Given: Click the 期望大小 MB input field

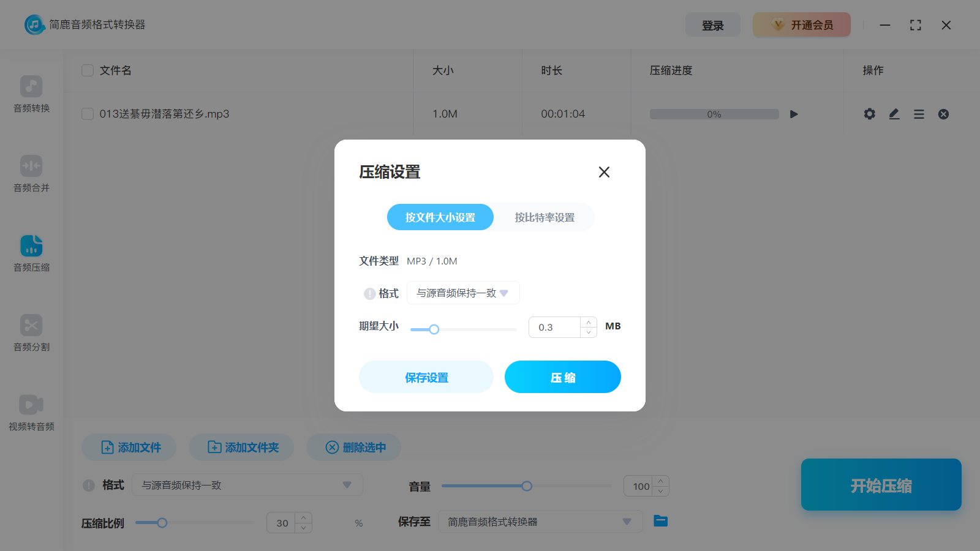Looking at the screenshot, I should (554, 328).
